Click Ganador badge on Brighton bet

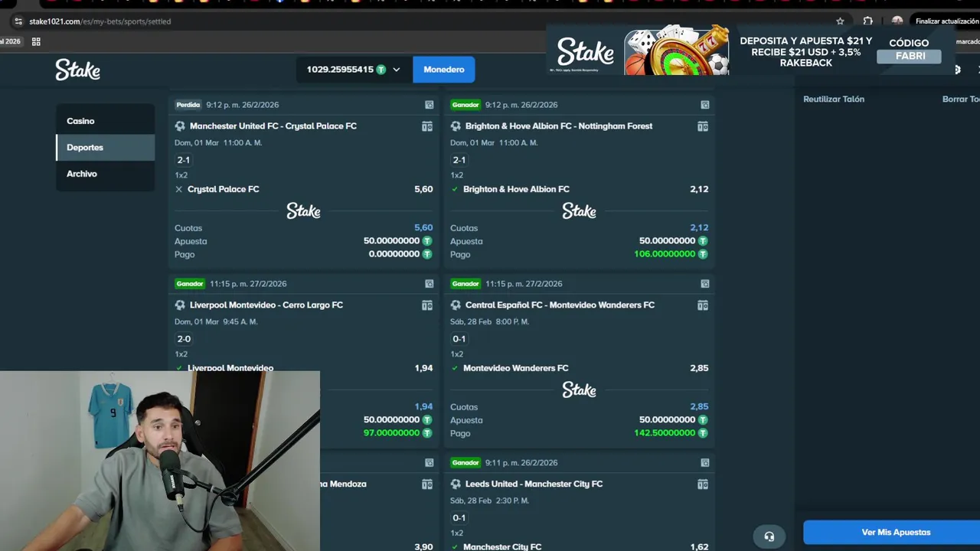(465, 105)
